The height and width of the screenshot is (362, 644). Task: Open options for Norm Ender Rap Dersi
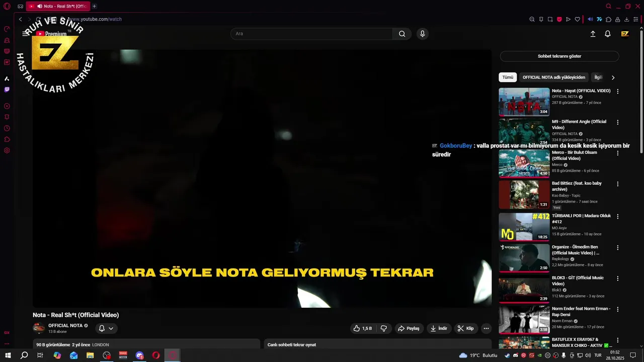pyautogui.click(x=618, y=309)
